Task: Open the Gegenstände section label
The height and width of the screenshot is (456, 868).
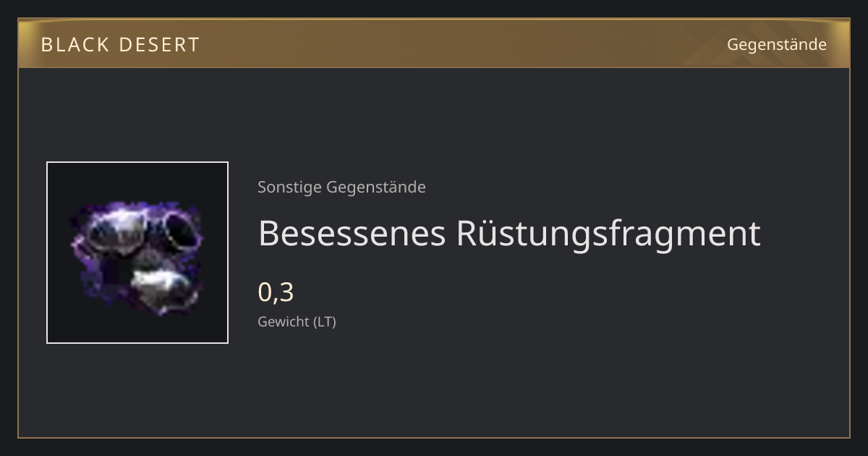Action: [777, 45]
